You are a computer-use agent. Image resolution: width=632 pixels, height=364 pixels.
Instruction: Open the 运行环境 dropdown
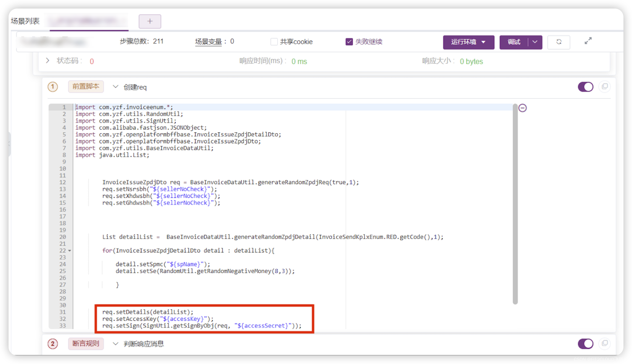tap(468, 42)
